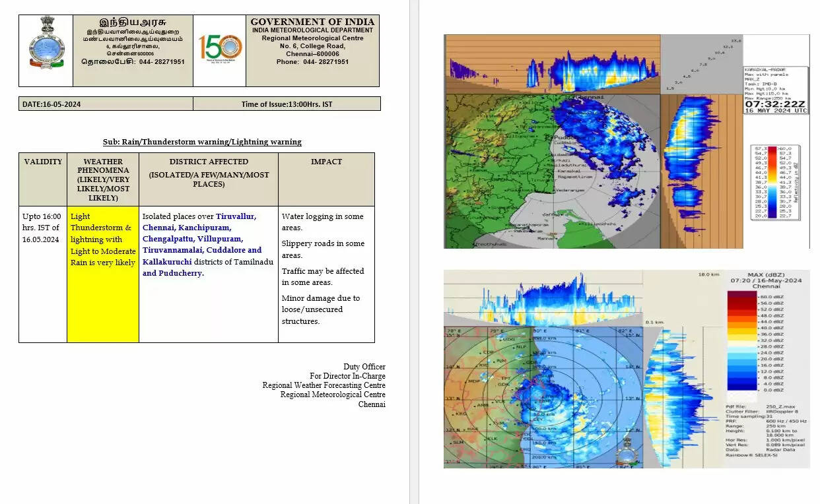
Task: Select the DATE:16-05-2024 field
Action: (52, 104)
